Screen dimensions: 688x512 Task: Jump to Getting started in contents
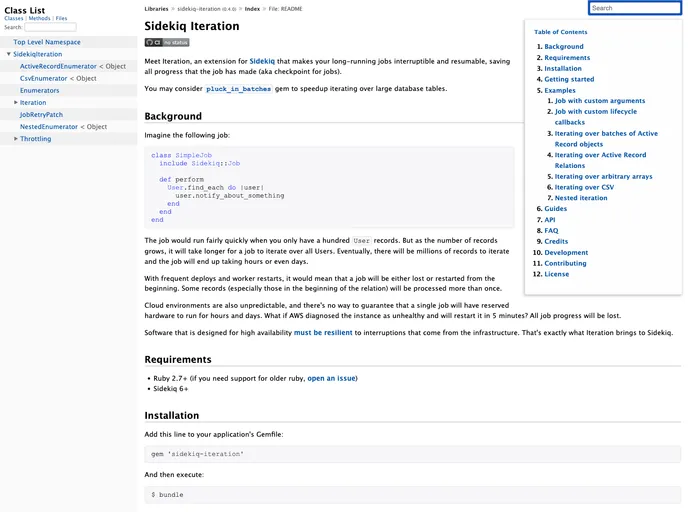(x=569, y=79)
